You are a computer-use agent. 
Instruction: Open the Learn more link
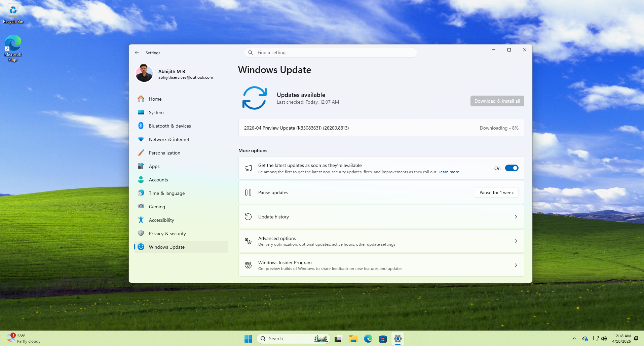[449, 172]
